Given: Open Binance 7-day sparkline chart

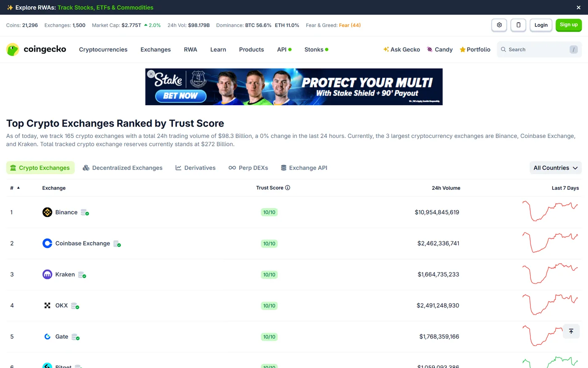Looking at the screenshot, I should click(x=550, y=211).
